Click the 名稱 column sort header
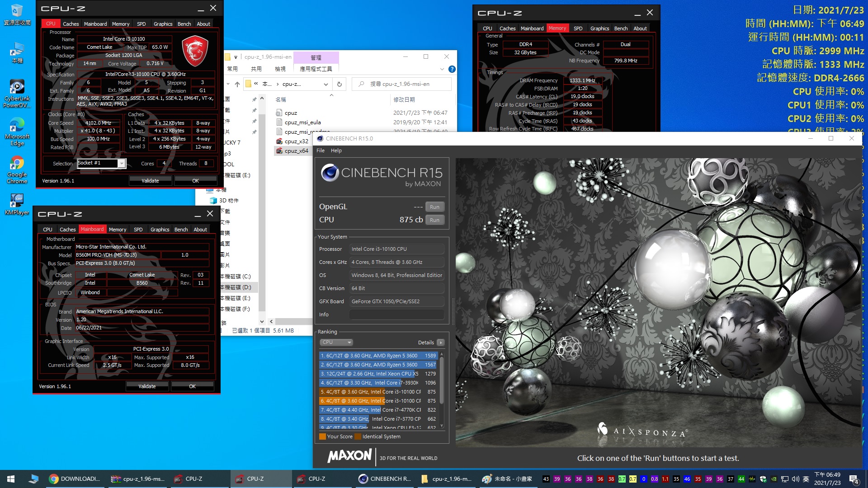This screenshot has width=868, height=488. coord(281,100)
